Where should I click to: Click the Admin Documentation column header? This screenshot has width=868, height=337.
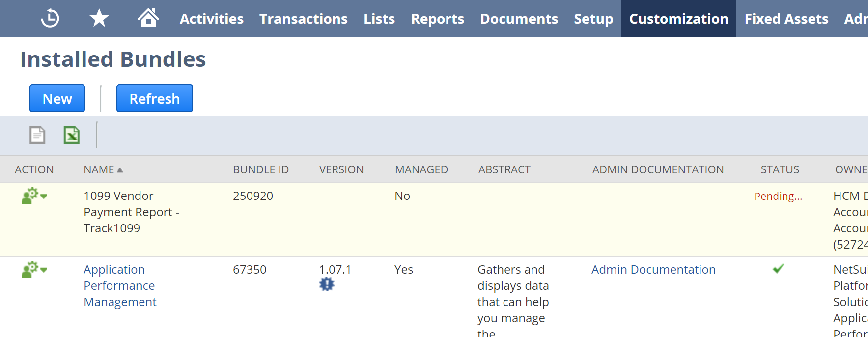point(658,169)
